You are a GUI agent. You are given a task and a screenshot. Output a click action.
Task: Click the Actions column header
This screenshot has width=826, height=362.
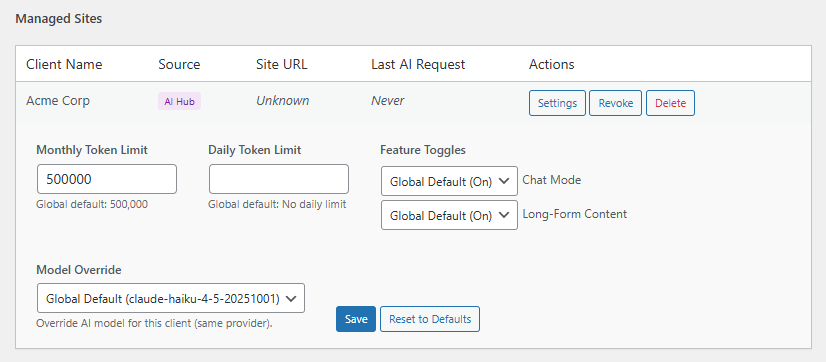tap(552, 64)
